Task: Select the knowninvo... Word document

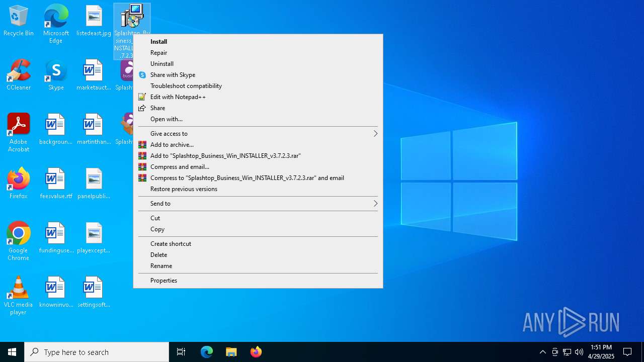Action: pyautogui.click(x=56, y=293)
